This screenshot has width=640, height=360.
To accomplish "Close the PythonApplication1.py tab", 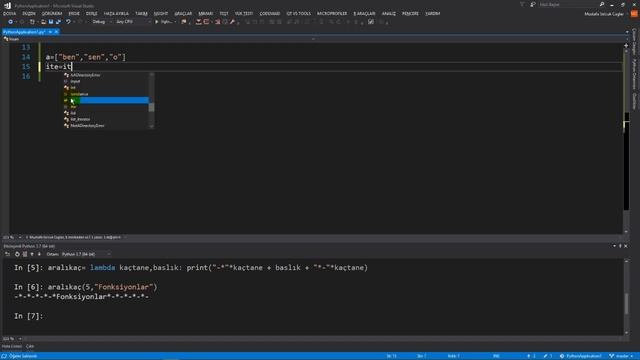I will [x=56, y=32].
